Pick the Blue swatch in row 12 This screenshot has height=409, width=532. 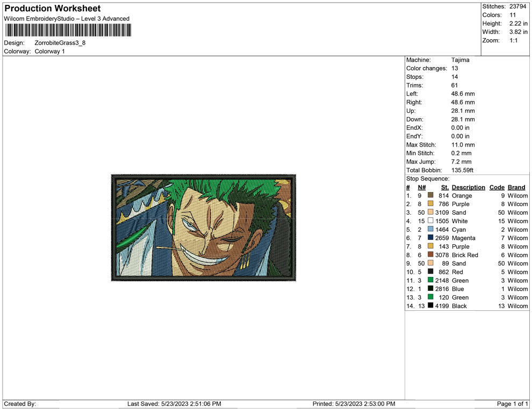click(x=430, y=288)
